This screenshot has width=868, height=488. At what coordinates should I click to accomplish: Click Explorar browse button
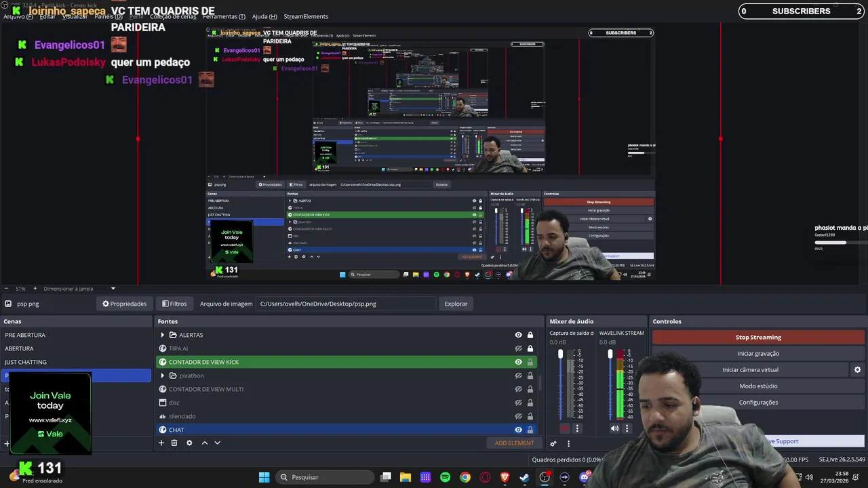point(456,304)
